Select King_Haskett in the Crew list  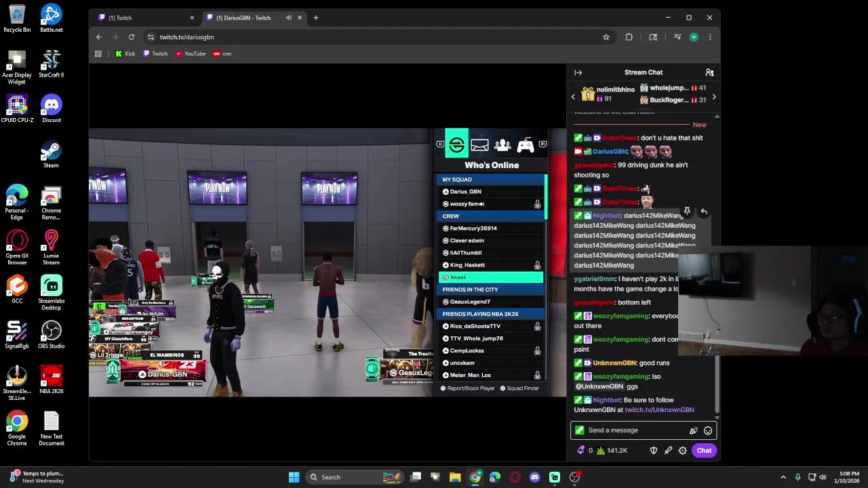point(491,265)
